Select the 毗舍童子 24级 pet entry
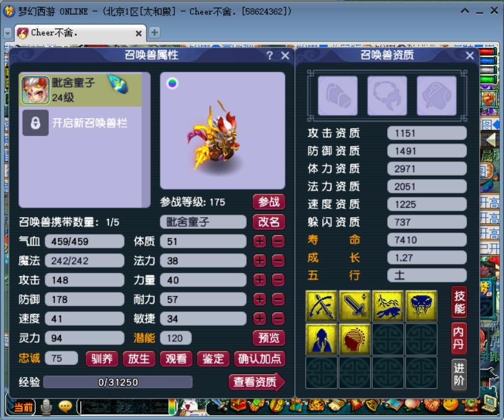 pos(80,90)
